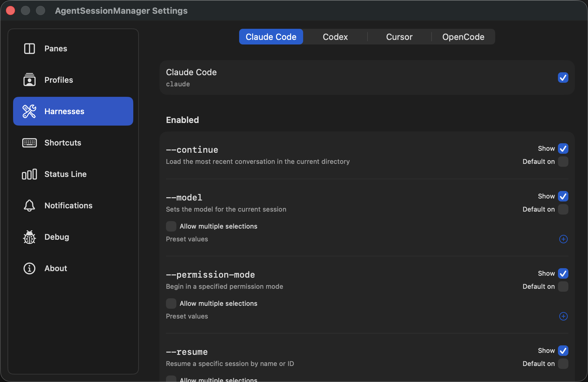Click the Debug ladybug icon

click(x=29, y=237)
